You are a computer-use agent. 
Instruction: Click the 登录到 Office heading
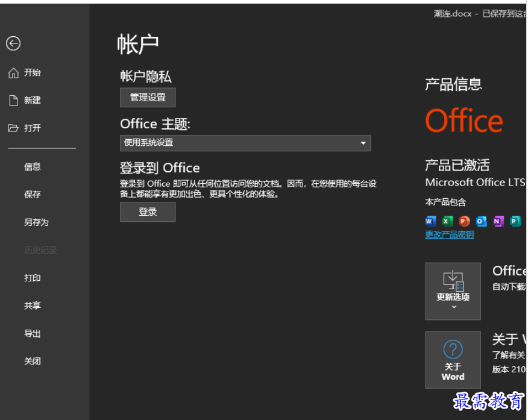click(x=160, y=168)
